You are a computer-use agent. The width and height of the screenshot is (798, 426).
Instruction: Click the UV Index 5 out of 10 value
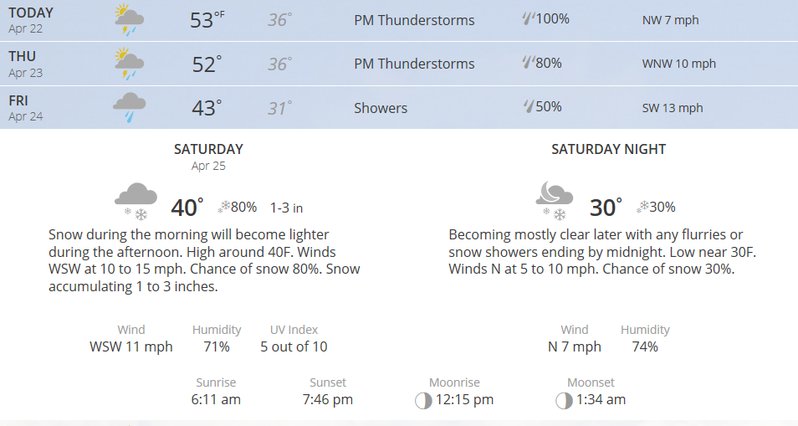coord(294,347)
